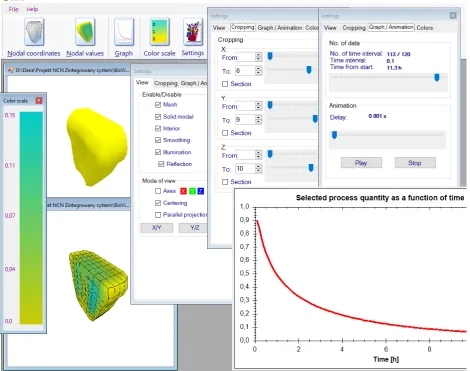The height and width of the screenshot is (371, 470).
Task: Click the Z To stepper arrows
Action: click(x=259, y=169)
